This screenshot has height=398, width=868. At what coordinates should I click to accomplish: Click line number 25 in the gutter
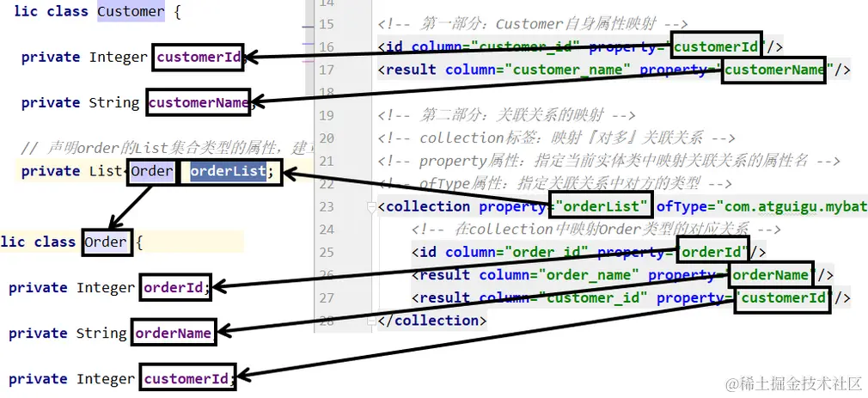(327, 253)
